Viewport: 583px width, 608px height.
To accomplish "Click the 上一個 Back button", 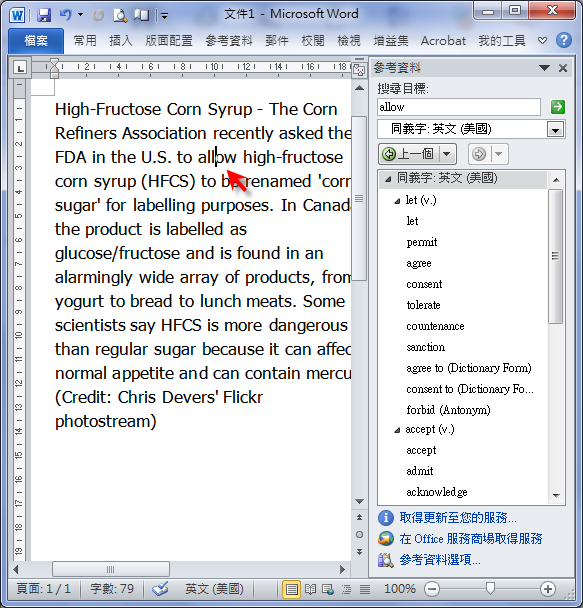I will [409, 154].
